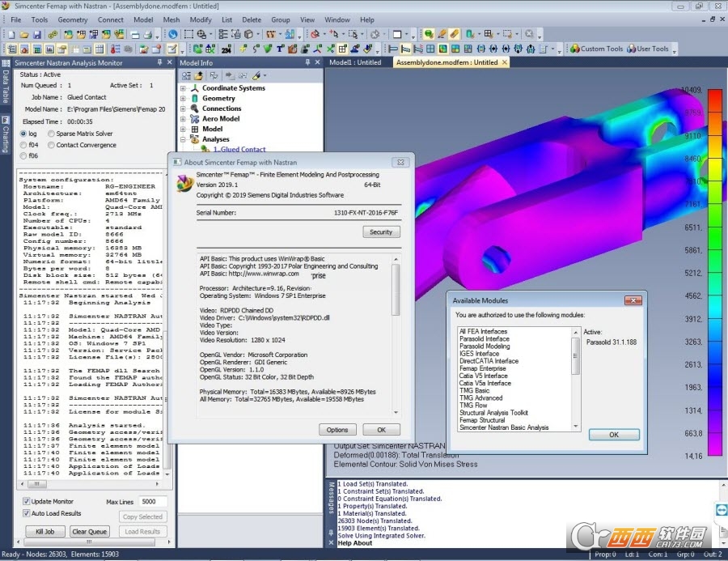
Task: Click the Security button in About dialog
Action: pos(380,232)
